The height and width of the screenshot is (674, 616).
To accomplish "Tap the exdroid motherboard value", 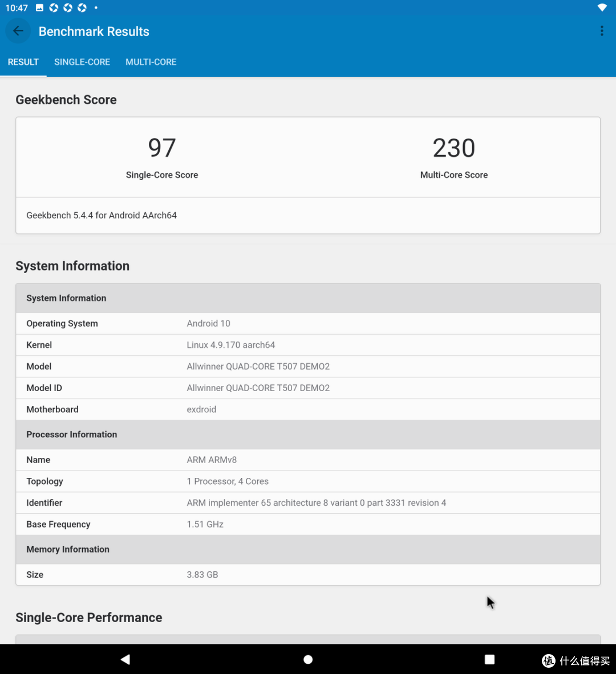I will (x=201, y=409).
